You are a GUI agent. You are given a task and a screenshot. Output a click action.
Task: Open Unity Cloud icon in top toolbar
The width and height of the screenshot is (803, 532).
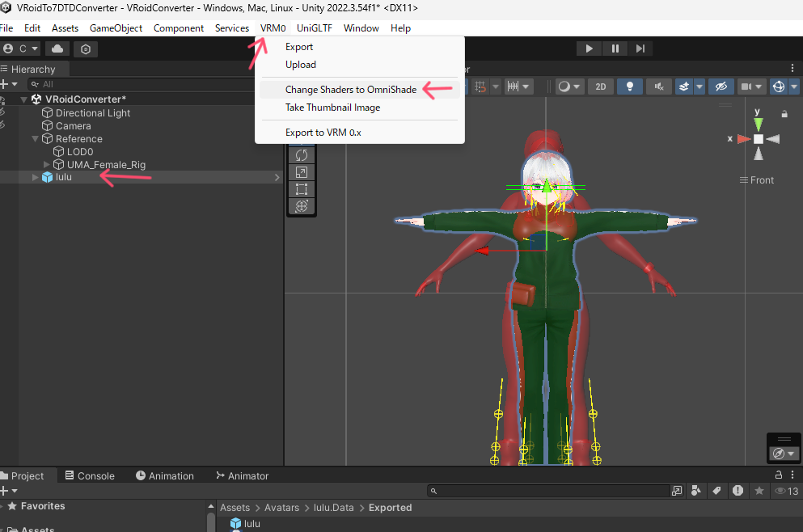pyautogui.click(x=58, y=49)
